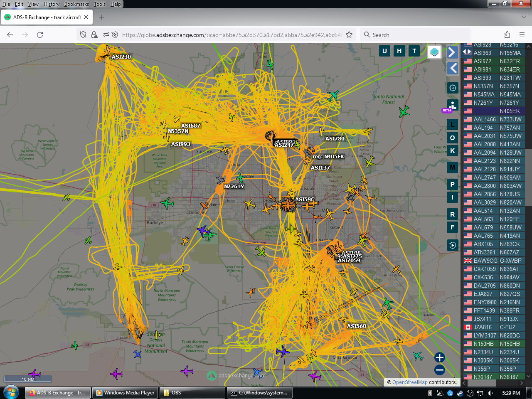Toggle the U map button
Viewport: 532px width, 399px height.
(x=384, y=51)
